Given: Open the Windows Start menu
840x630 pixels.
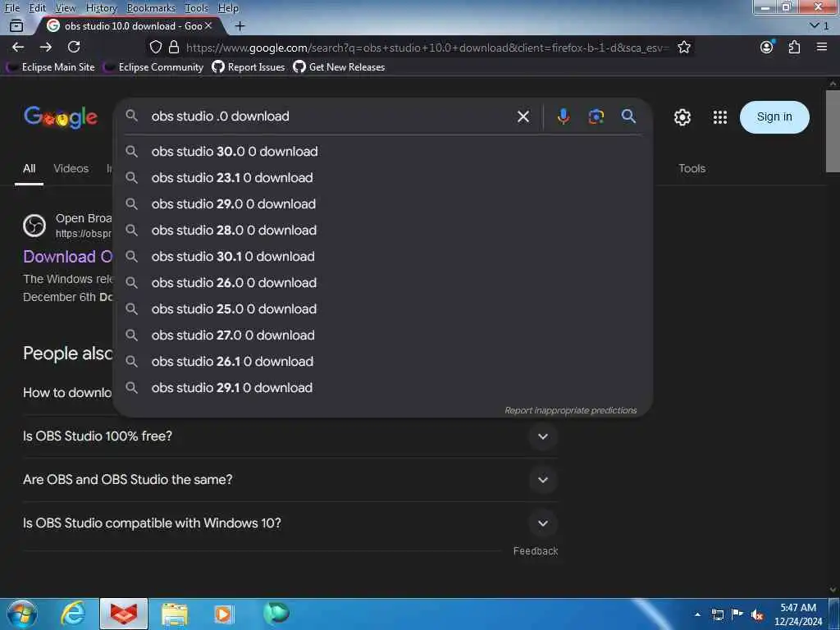Looking at the screenshot, I should [22, 614].
